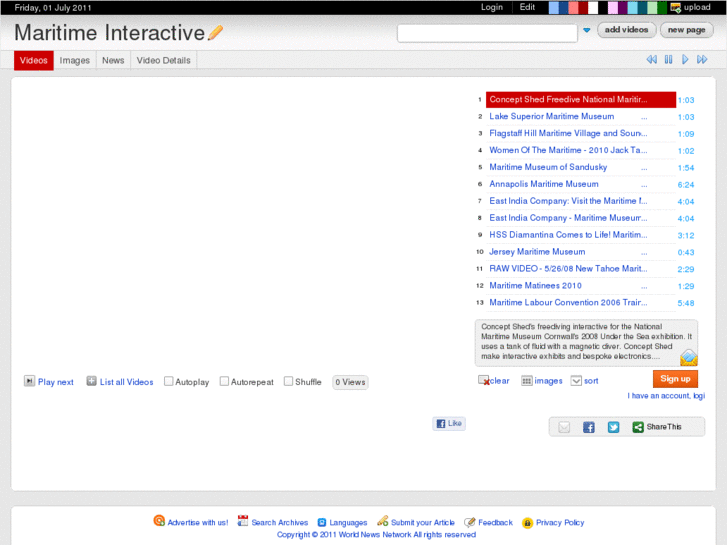Share via the email envelope icon
Viewport: 727px width, 545px height.
tap(564, 427)
